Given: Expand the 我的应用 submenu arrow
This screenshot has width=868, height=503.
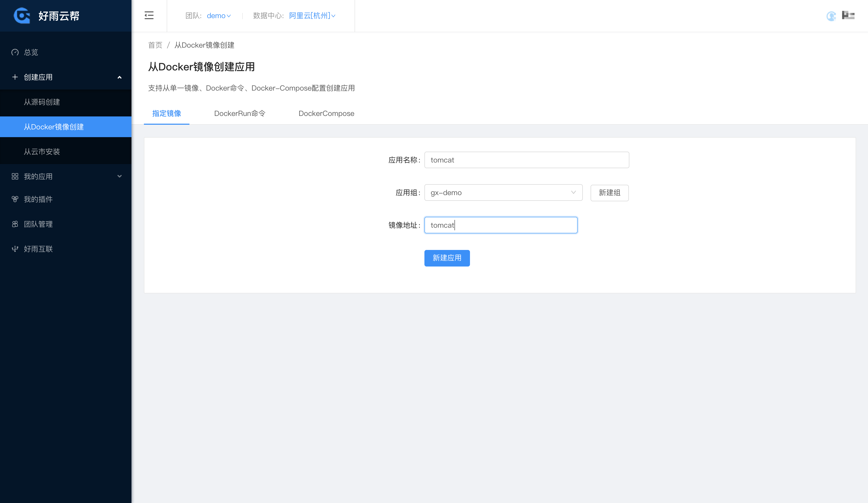Looking at the screenshot, I should coord(120,176).
